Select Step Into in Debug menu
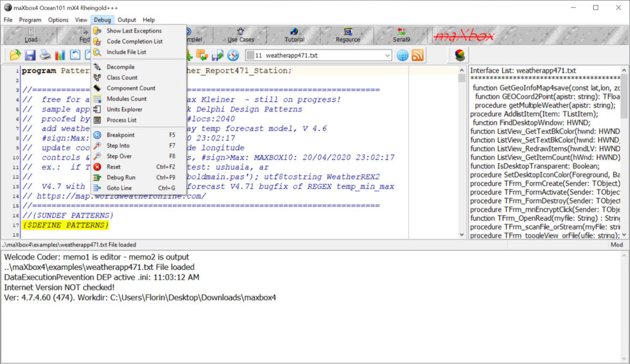630x364 pixels. [x=138, y=146]
